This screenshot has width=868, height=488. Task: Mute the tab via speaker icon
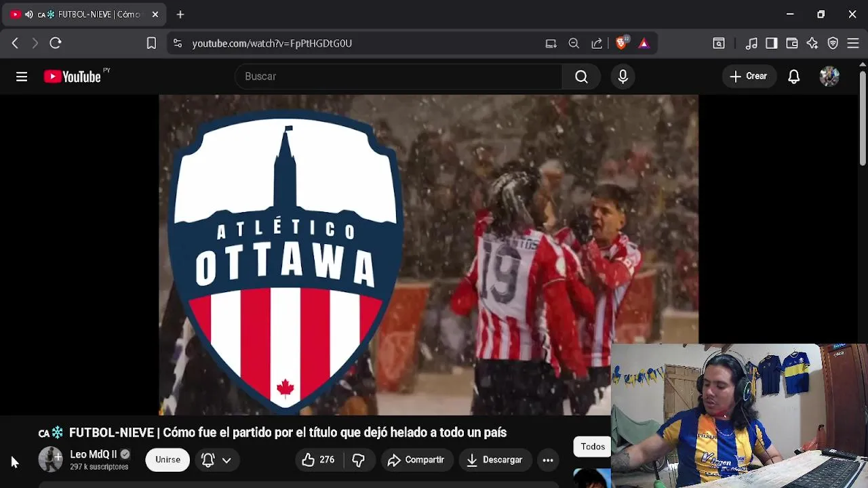[x=28, y=14]
